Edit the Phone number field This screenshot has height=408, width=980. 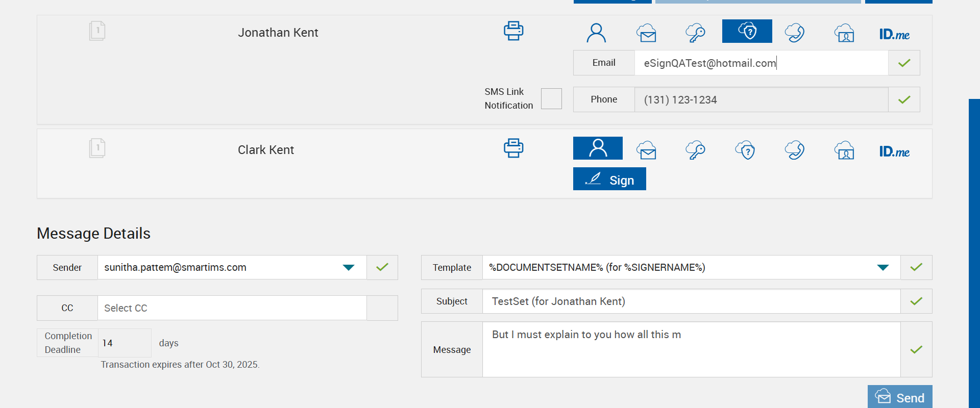[761, 100]
